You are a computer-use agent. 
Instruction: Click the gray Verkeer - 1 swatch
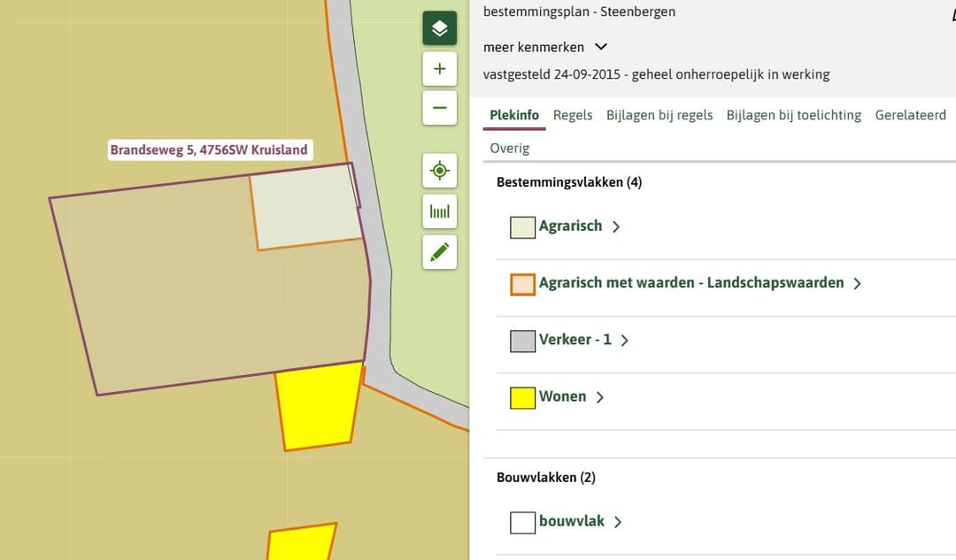pos(522,341)
